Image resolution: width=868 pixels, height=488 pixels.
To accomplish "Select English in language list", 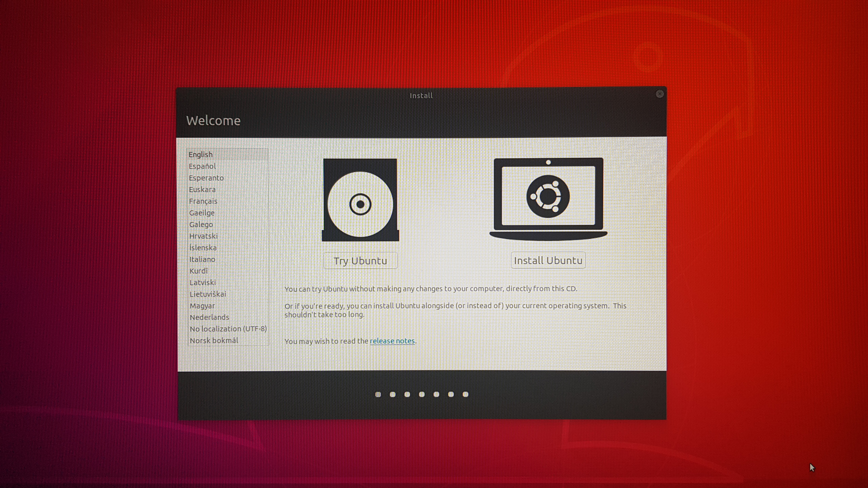I will 201,155.
